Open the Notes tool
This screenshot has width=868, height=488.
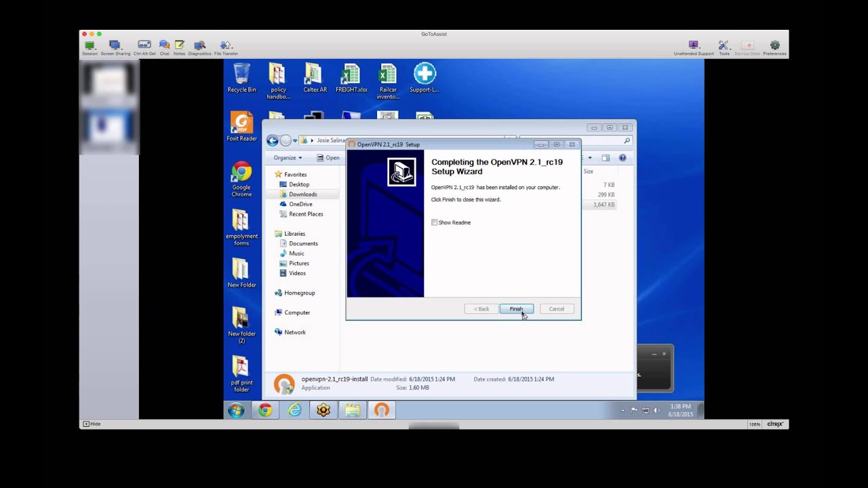179,47
